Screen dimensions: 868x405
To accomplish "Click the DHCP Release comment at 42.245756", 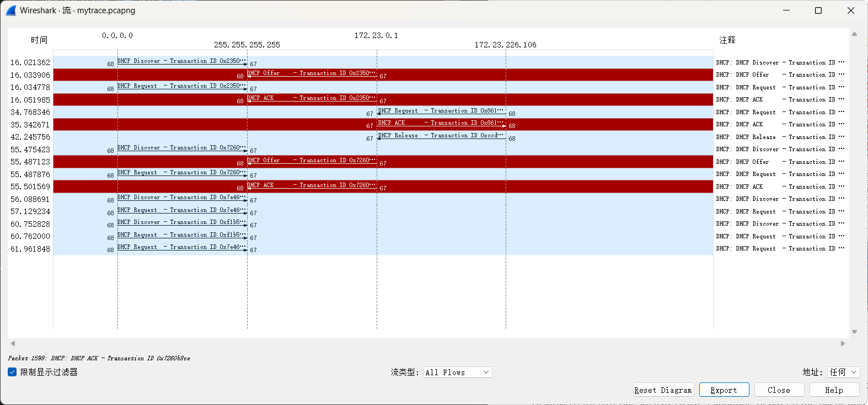I will click(780, 137).
